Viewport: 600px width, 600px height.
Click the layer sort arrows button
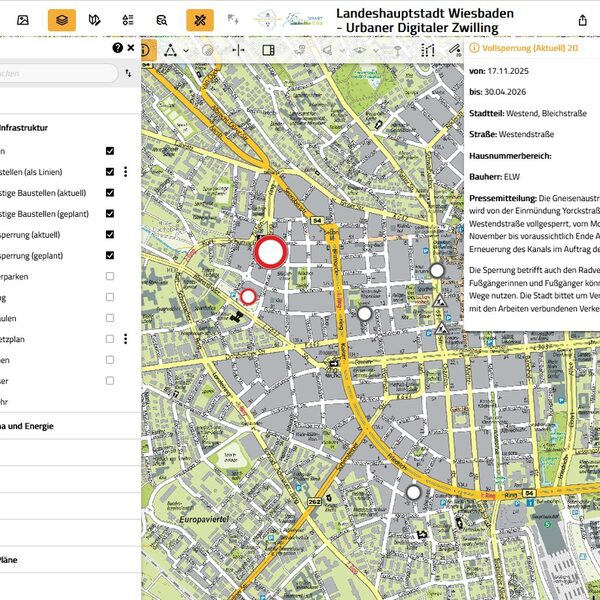(128, 73)
